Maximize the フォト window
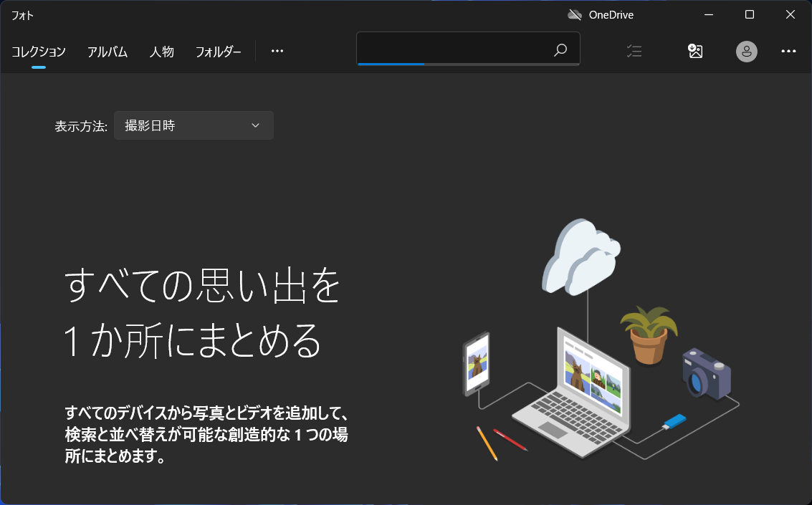 pos(750,14)
